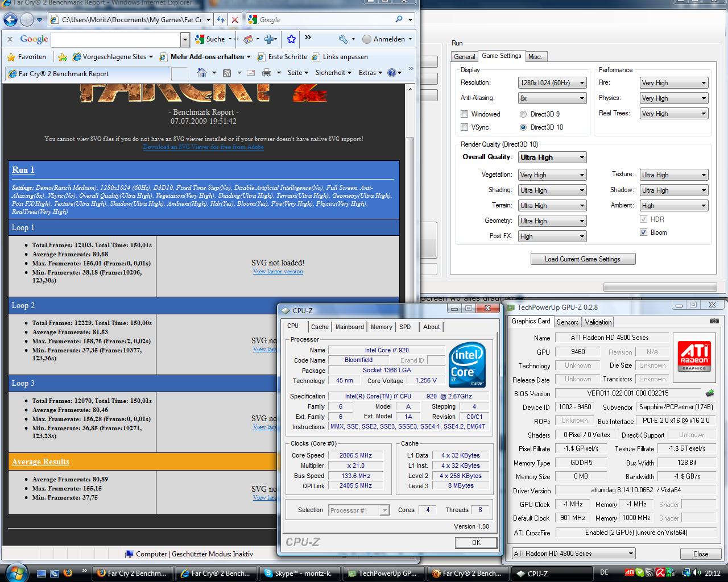This screenshot has width=728, height=582.
Task: Open the Overall Quality dropdown
Action: coord(552,157)
